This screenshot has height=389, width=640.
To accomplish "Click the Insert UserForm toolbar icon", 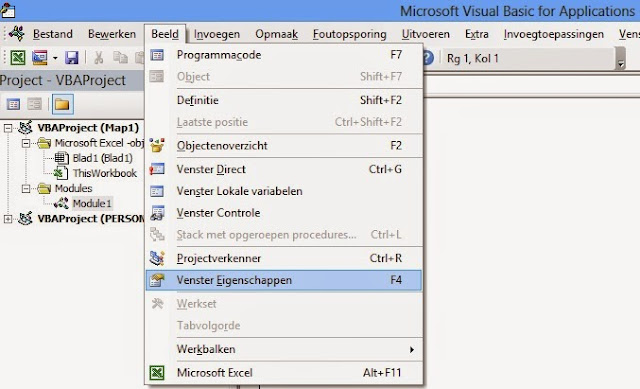I will 40,58.
